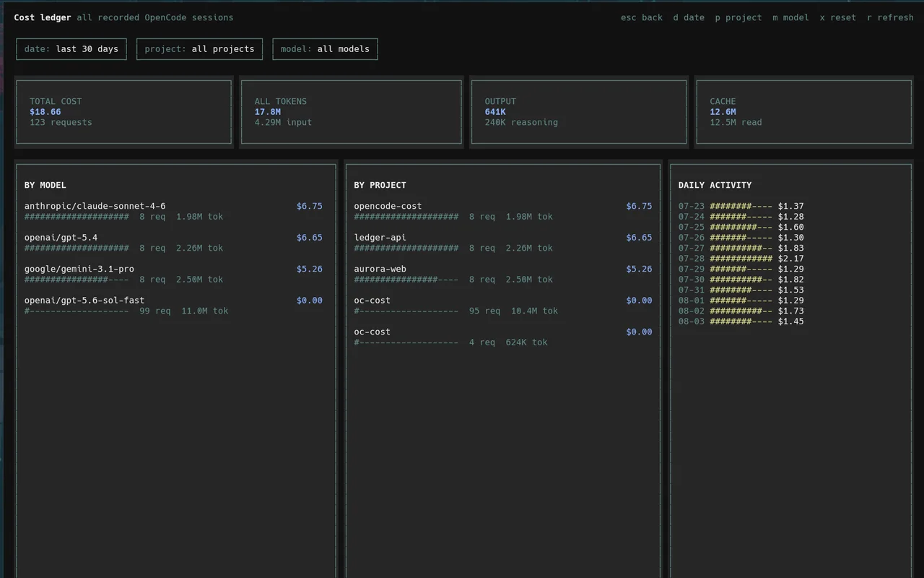Select the 07-31 daily activity row

pos(741,290)
